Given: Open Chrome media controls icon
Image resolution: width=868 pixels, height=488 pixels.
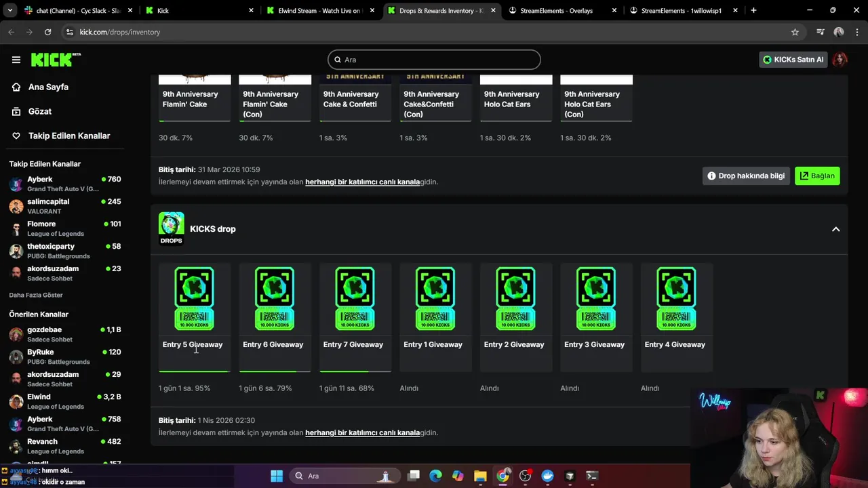Looking at the screenshot, I should pos(821,32).
